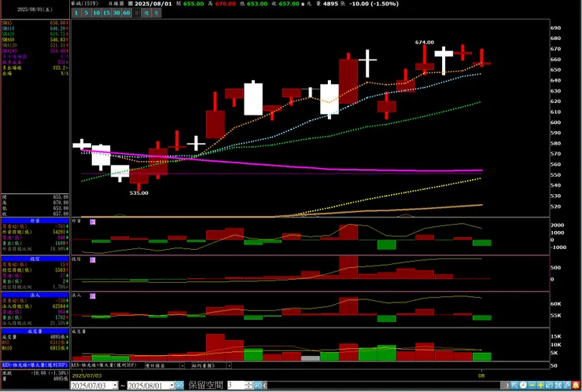Click the yellow minus zoom-out icon
This screenshot has height=392, width=582.
coord(532,386)
